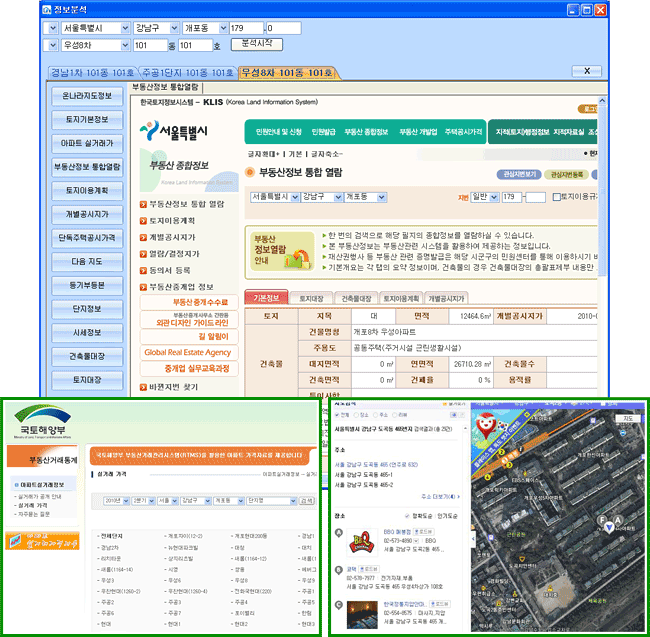Image resolution: width=650 pixels, height=637 pixels.
Task: Click the orange 실거래가 banner icon
Action: coord(42,541)
